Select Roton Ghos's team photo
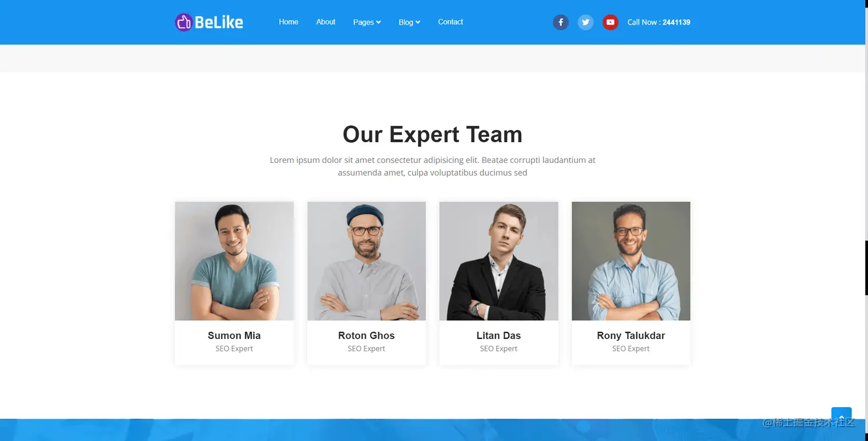 pos(366,261)
